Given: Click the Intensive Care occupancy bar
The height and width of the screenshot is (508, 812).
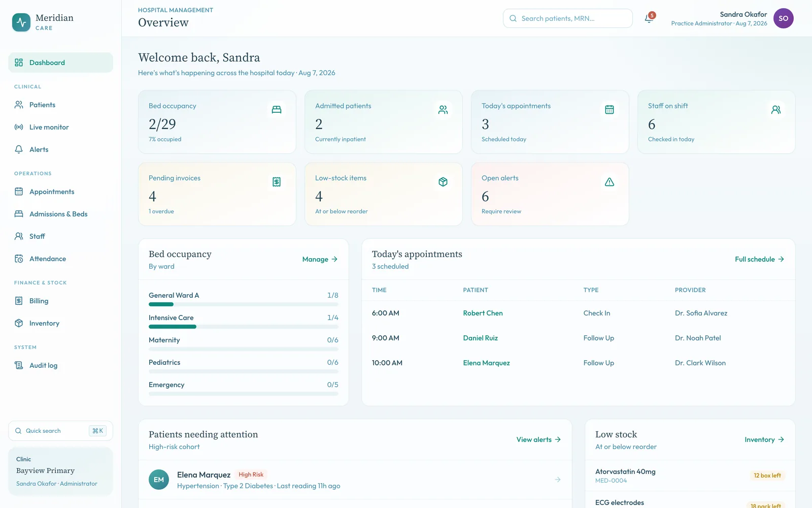Looking at the screenshot, I should [x=244, y=327].
